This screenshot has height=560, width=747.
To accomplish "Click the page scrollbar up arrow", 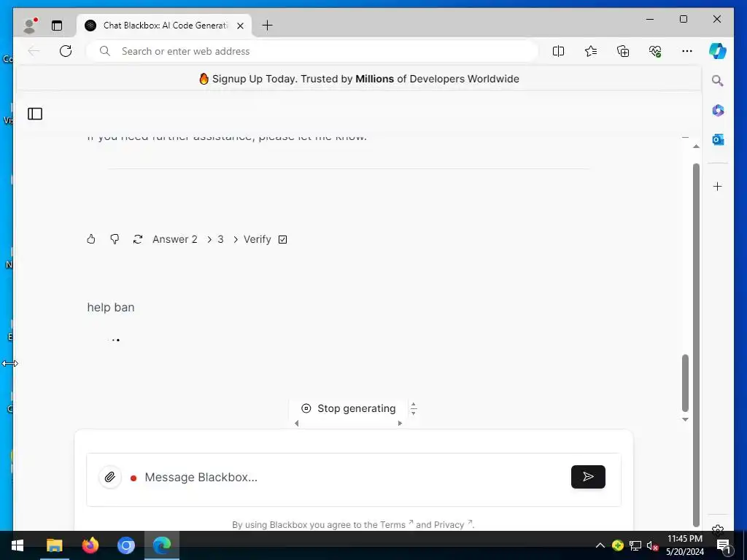I will tap(696, 146).
